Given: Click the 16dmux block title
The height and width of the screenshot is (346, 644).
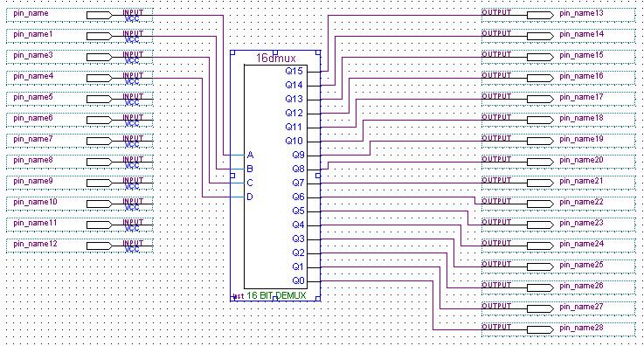Looking at the screenshot, I should click(x=275, y=59).
